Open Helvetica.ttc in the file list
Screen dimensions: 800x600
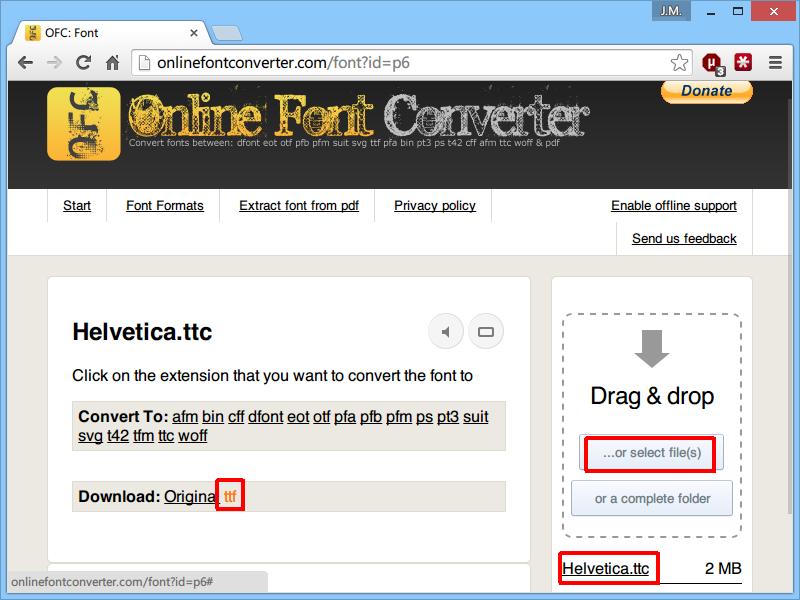tap(606, 568)
